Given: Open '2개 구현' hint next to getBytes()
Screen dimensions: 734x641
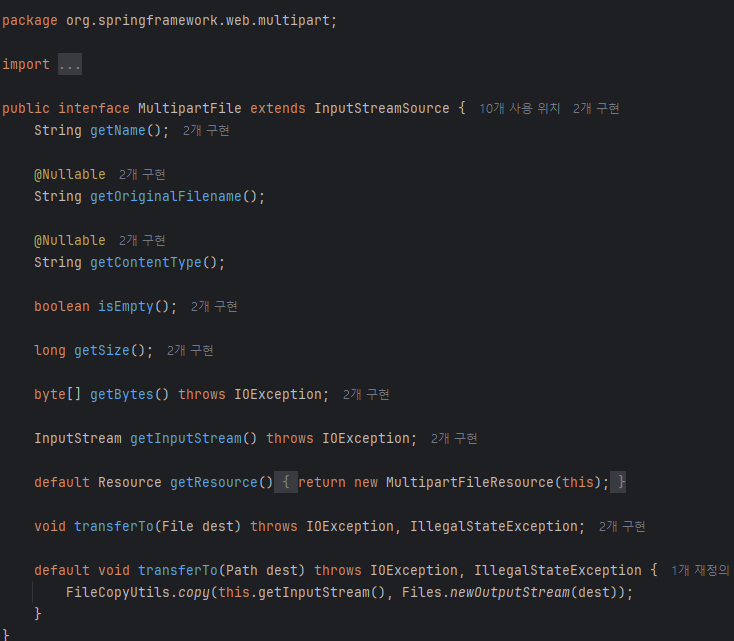Looking at the screenshot, I should 366,395.
